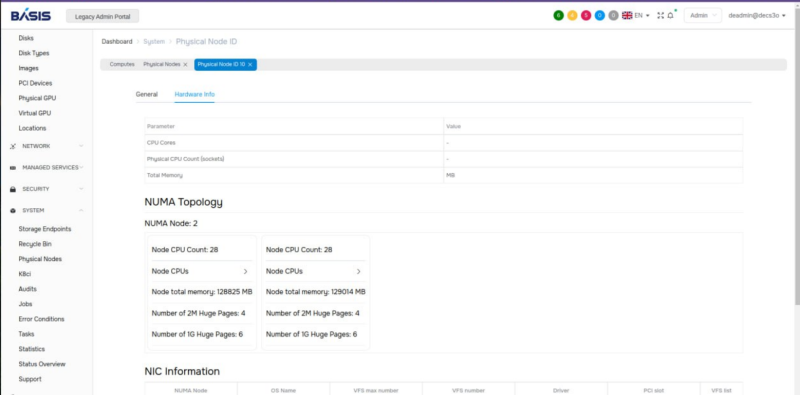Click the BASIS logo
This screenshot has height=395, width=800.
31,15
